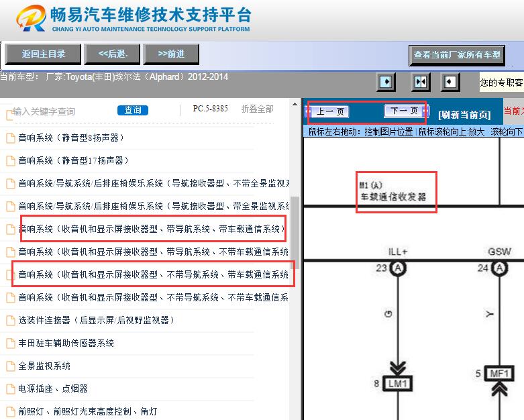Viewport: 524px width, 420px height.
Task: Click ILL+ terminal label in diagram
Action: pyautogui.click(x=398, y=252)
